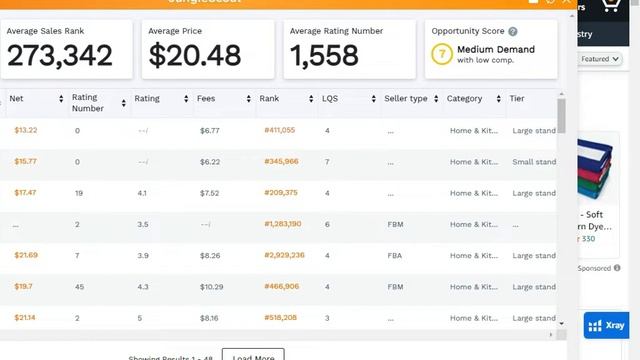The image size is (640, 360).
Task: Sort table by Fees column
Action: (x=248, y=99)
